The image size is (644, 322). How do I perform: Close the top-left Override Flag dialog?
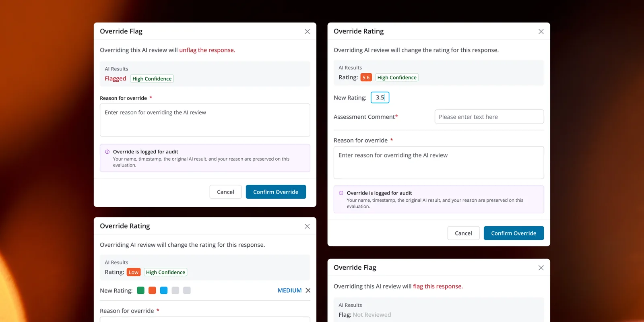(307, 31)
